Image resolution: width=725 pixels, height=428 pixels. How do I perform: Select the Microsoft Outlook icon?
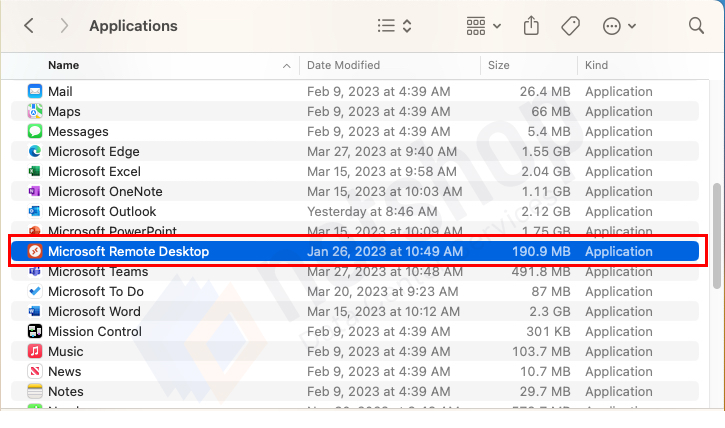tap(35, 211)
